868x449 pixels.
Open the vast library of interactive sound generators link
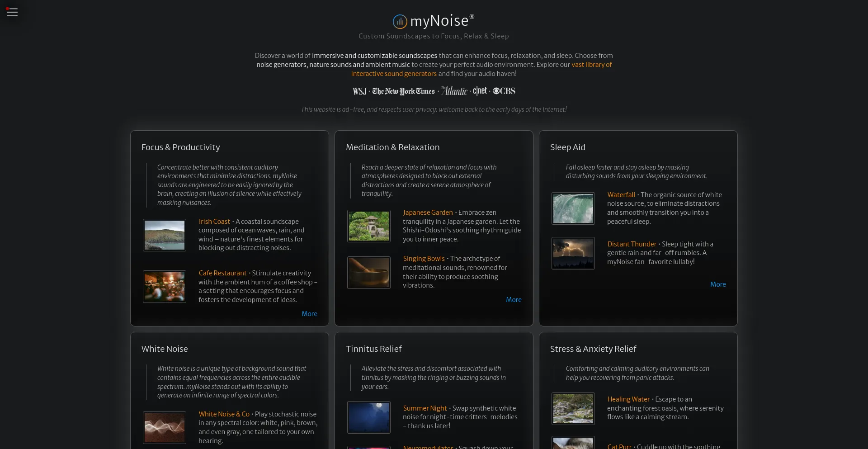pos(481,69)
